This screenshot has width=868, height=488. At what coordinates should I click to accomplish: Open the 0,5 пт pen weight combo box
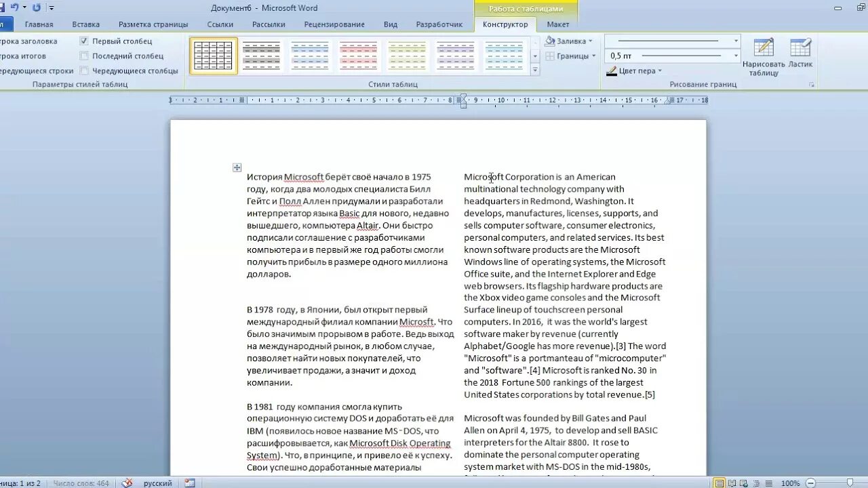tap(672, 56)
